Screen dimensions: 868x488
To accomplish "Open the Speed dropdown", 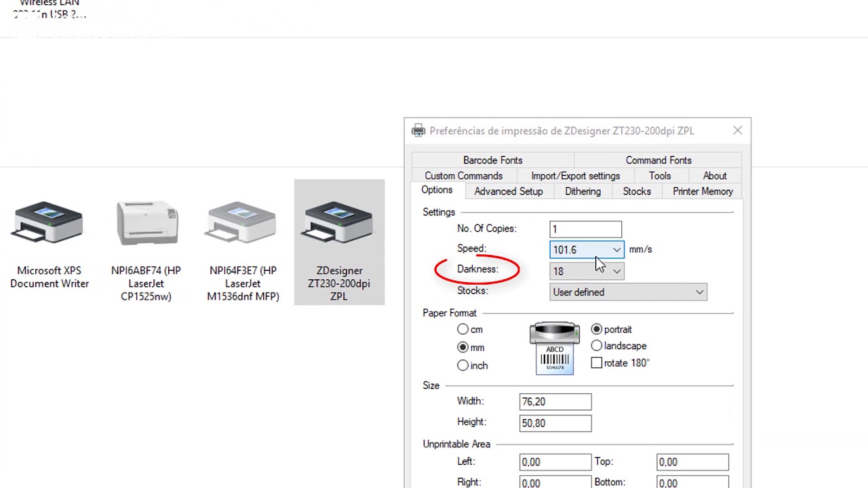I will [616, 250].
